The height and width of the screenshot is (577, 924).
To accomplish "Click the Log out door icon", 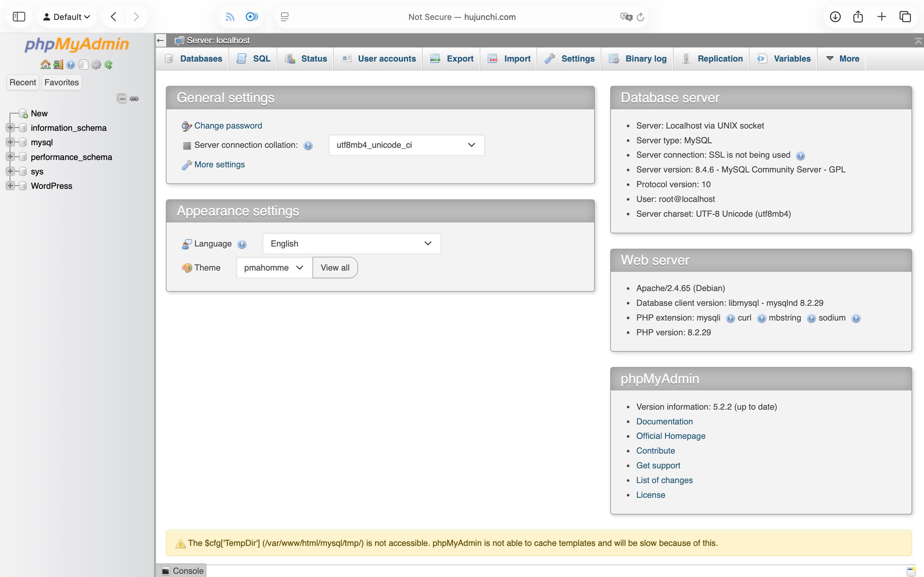I will (x=58, y=64).
